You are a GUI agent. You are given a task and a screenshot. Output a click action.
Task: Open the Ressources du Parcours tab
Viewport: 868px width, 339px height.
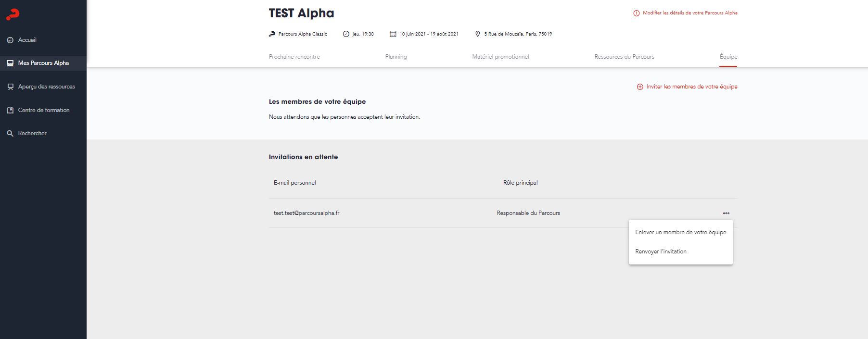point(624,57)
